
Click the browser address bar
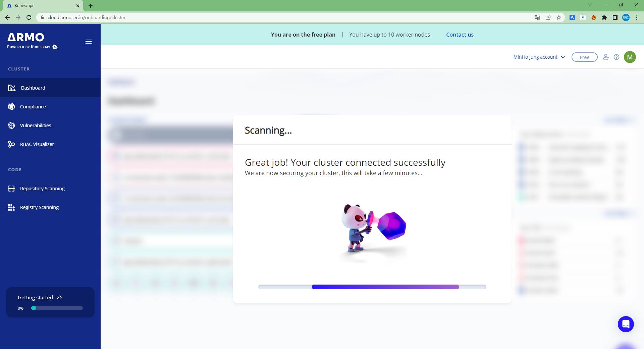(x=268, y=17)
